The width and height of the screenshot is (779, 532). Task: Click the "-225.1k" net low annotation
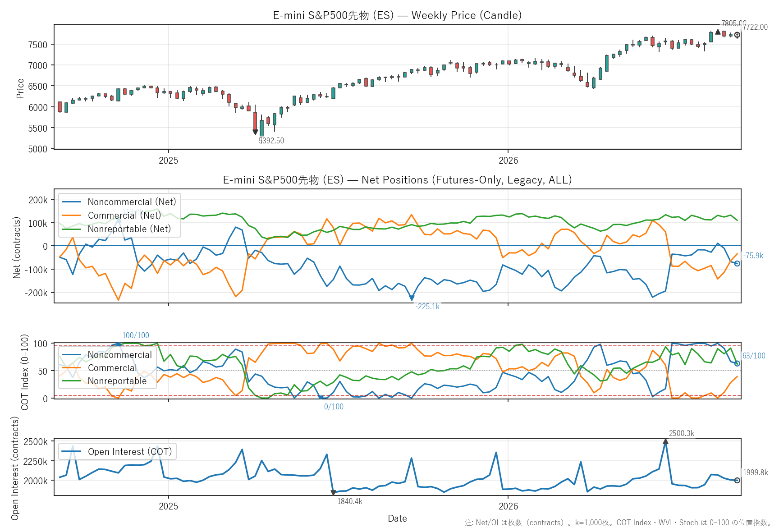tap(427, 307)
